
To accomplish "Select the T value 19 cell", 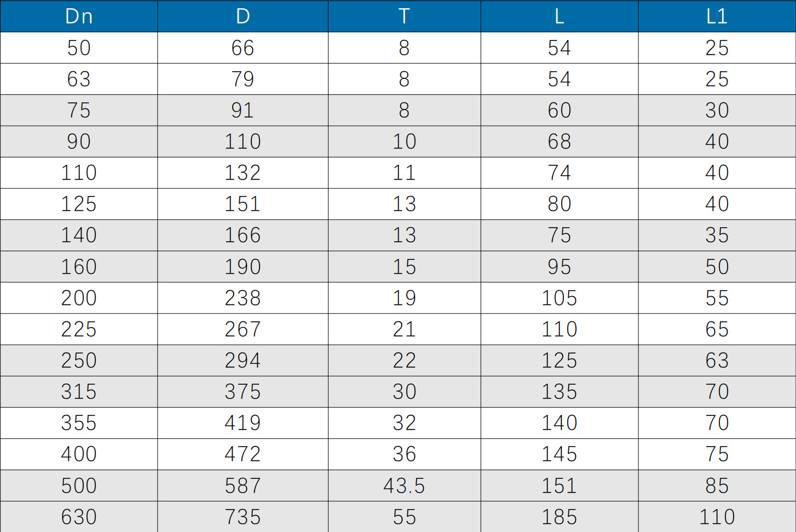I will pos(404,298).
